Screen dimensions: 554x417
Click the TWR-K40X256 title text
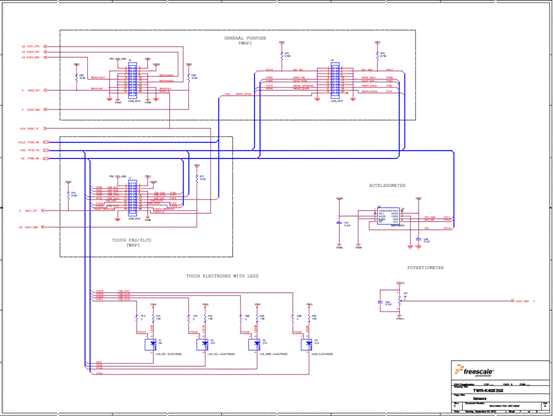click(488, 390)
